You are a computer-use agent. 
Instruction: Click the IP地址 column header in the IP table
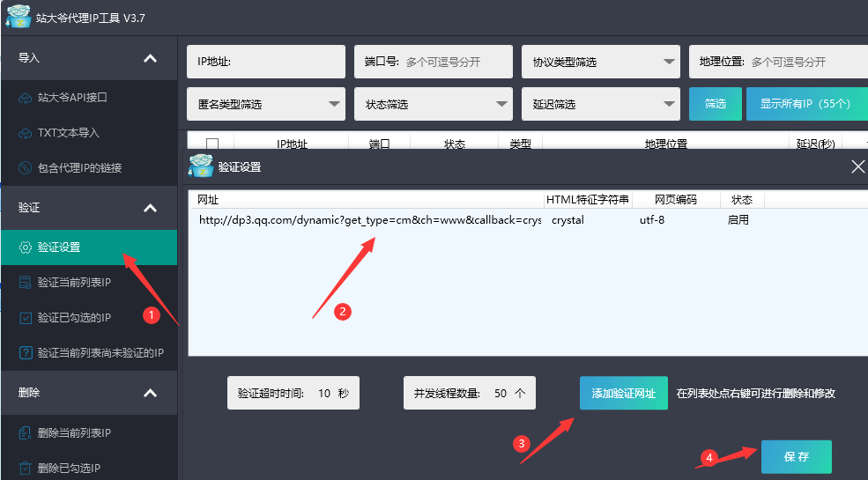(x=292, y=144)
